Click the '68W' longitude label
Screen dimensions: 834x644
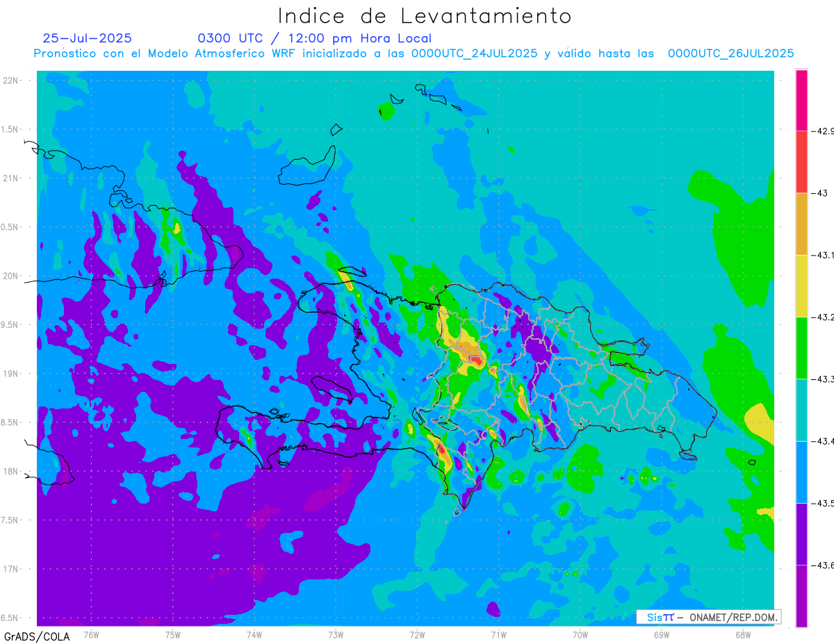coord(743,635)
